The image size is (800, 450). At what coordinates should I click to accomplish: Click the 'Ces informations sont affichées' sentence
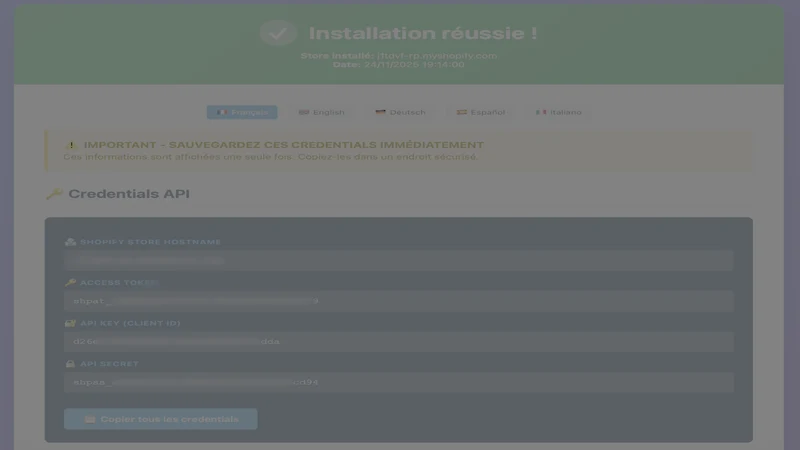coord(270,157)
